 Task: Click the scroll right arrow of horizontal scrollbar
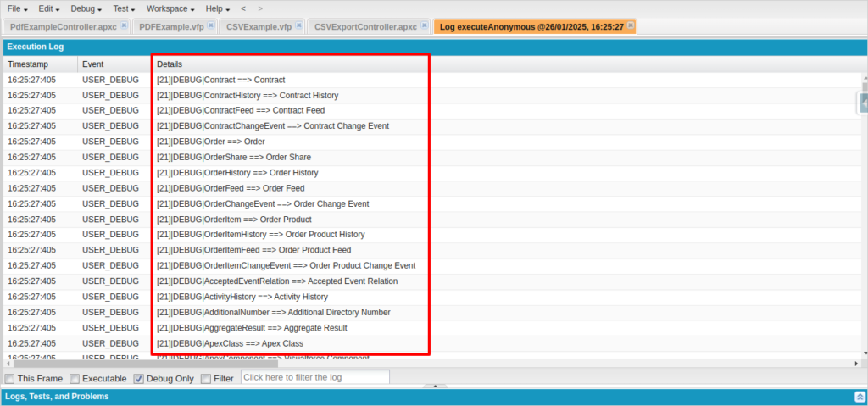click(858, 364)
